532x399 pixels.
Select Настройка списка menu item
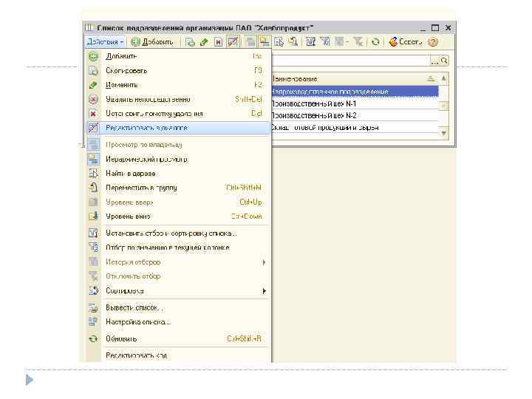coord(178,322)
